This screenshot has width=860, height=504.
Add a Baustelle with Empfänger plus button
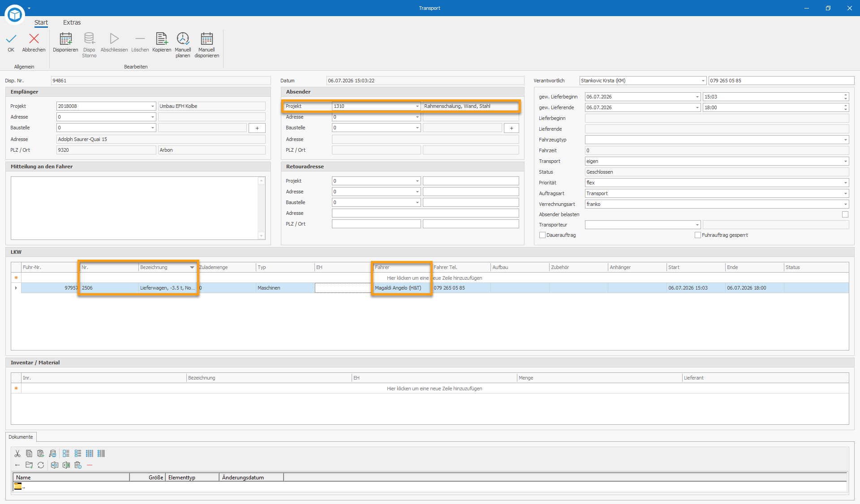point(257,128)
